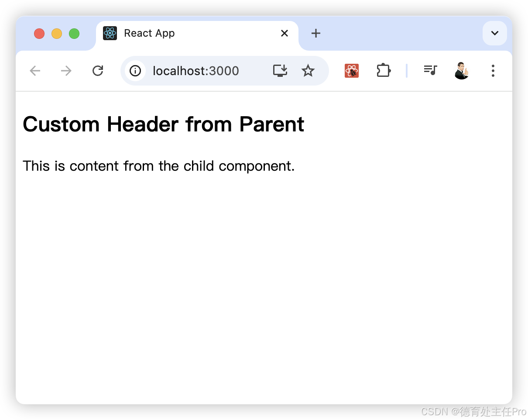
Task: Click the browser back arrow
Action: [x=35, y=71]
